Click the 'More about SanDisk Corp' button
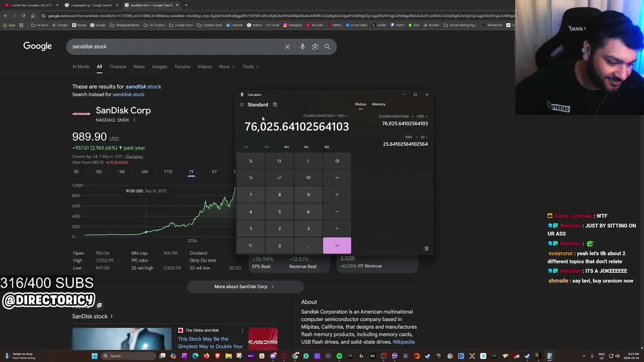This screenshot has height=362, width=644. (x=245, y=287)
